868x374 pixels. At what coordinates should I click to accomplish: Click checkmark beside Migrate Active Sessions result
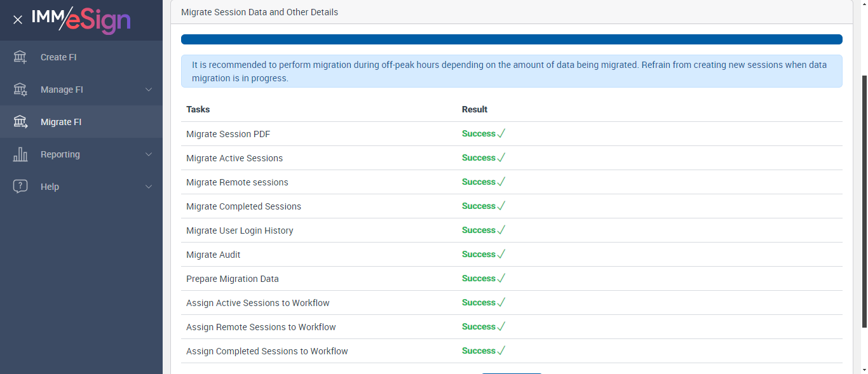coord(501,157)
